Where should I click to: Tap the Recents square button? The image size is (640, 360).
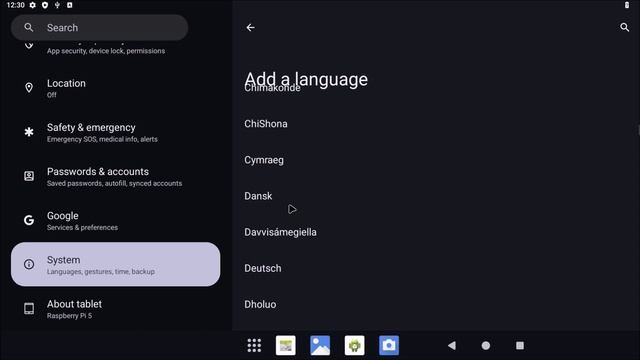pos(520,345)
